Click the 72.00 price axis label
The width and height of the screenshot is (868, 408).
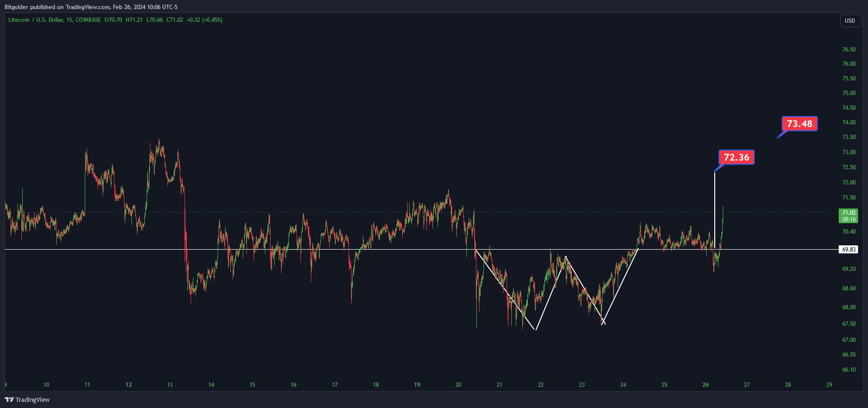(849, 182)
